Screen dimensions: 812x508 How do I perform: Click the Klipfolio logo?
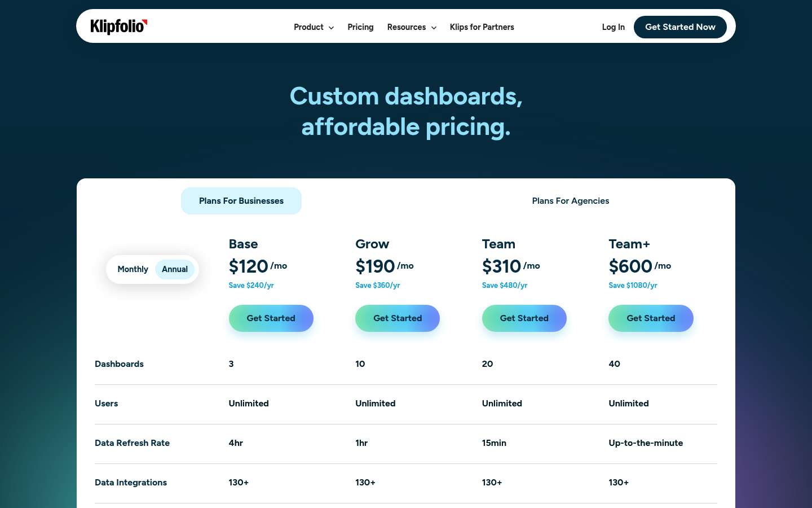tap(119, 27)
